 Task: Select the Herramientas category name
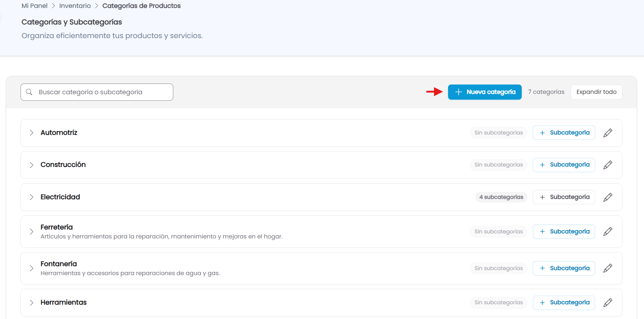pyautogui.click(x=64, y=302)
